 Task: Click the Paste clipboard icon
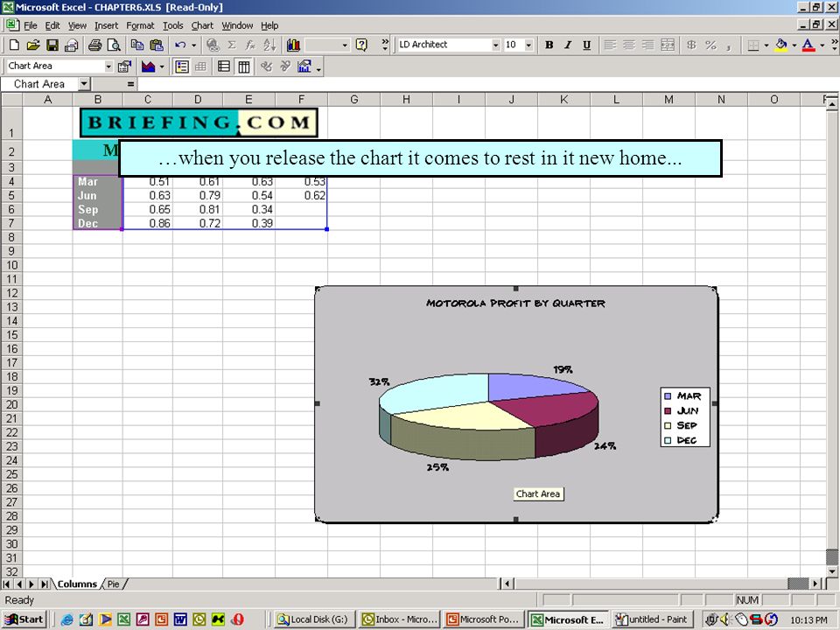[x=156, y=45]
